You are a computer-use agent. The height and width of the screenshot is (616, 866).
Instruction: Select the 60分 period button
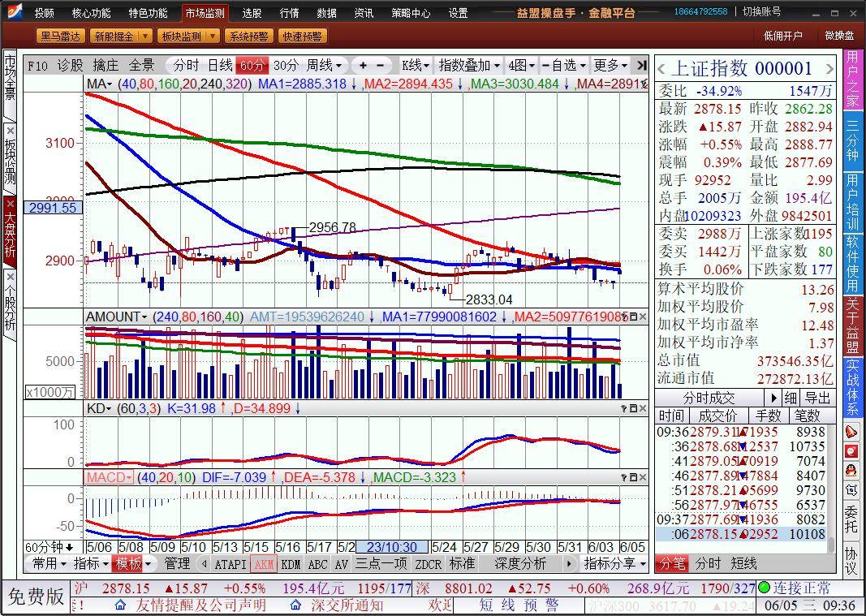[252, 66]
